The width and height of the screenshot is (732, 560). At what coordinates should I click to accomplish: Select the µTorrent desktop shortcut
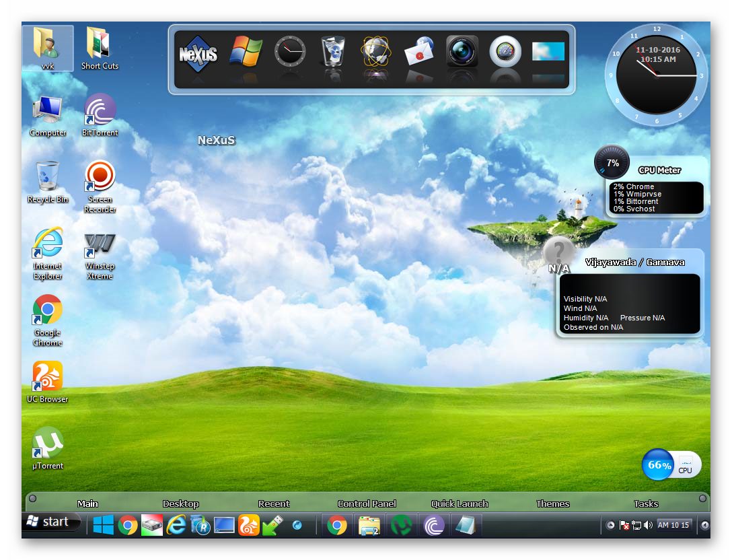click(48, 448)
